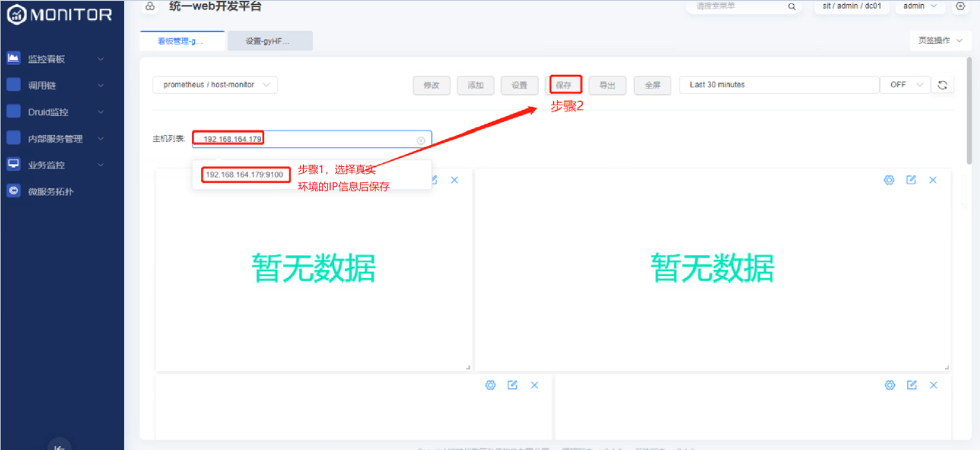Viewport: 980px width, 450px height.
Task: Expand the 业务监控 menu chevron
Action: (x=101, y=165)
